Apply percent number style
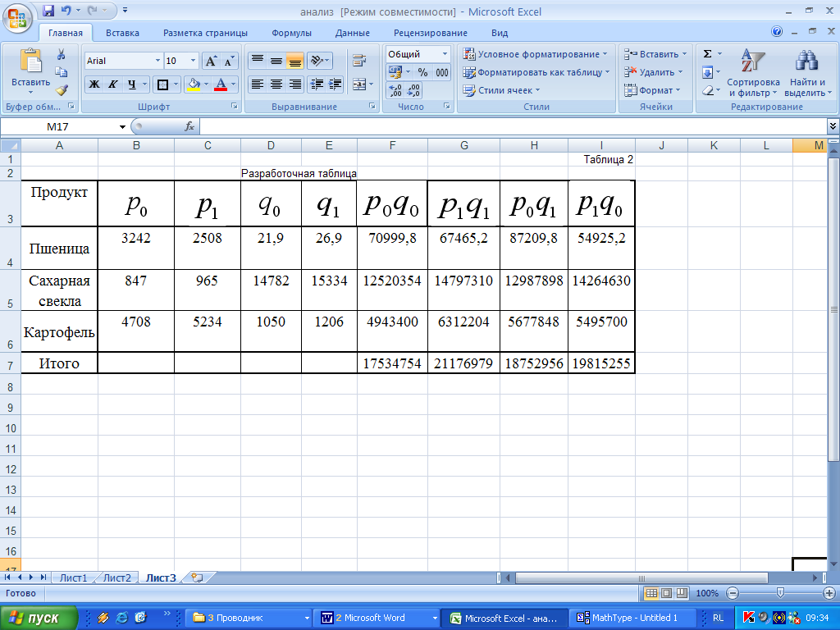Image resolution: width=840 pixels, height=630 pixels. click(x=422, y=72)
